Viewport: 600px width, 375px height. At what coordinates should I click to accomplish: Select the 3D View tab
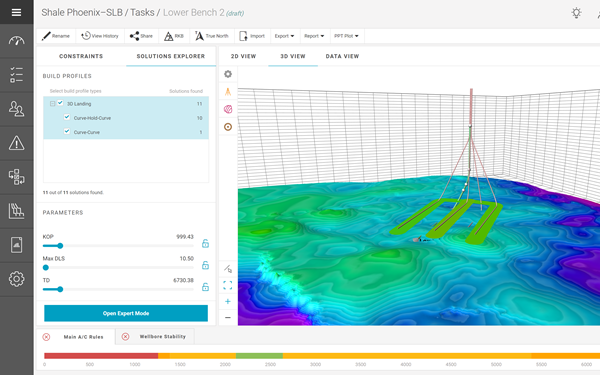293,56
